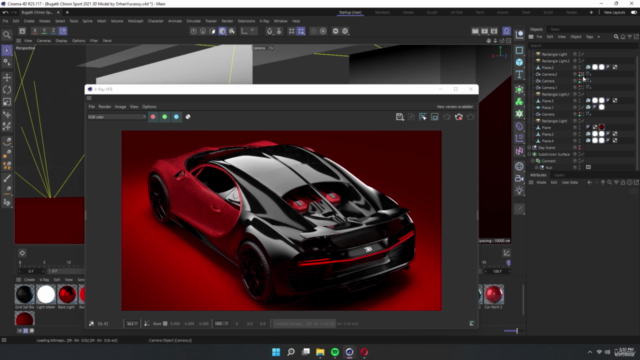Click the back arrow in Attributes panel
The image size is (640, 360).
(589, 182)
